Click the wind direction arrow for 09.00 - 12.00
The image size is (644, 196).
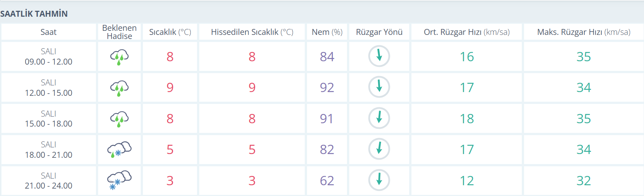[379, 56]
